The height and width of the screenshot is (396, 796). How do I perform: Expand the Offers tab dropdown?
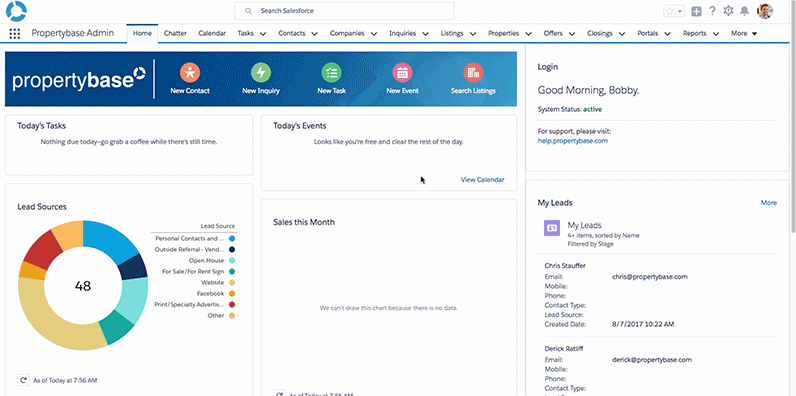click(x=572, y=34)
